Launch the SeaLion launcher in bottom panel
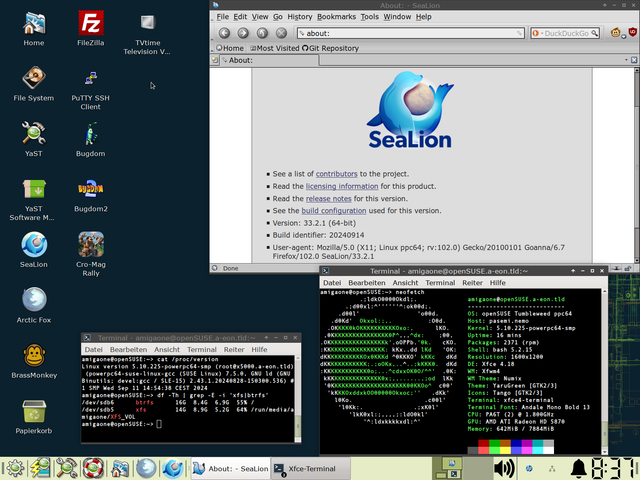This screenshot has height=480, width=640. [x=172, y=468]
